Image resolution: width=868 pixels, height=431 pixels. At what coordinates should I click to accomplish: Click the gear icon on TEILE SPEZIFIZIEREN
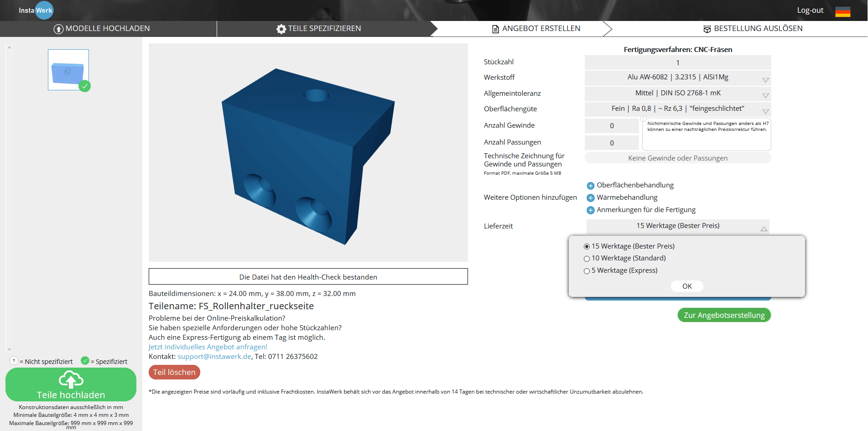click(281, 28)
